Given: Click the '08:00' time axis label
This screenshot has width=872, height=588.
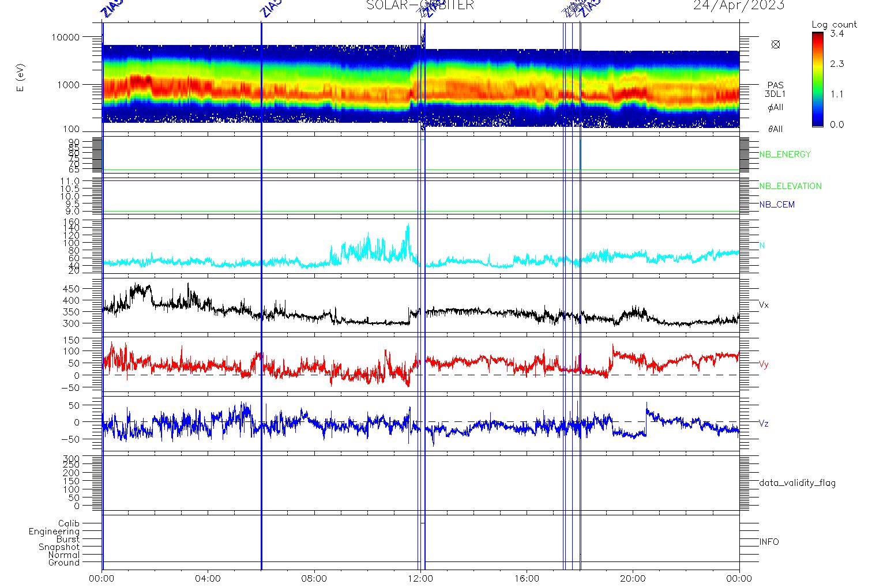Looking at the screenshot, I should (314, 579).
